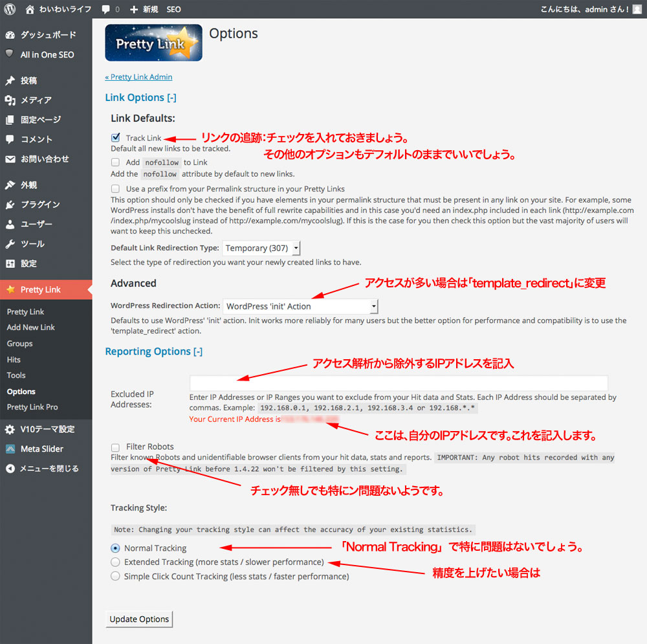The height and width of the screenshot is (644, 647).
Task: Open the WordPress Redirection Action dropdown
Action: tap(300, 306)
